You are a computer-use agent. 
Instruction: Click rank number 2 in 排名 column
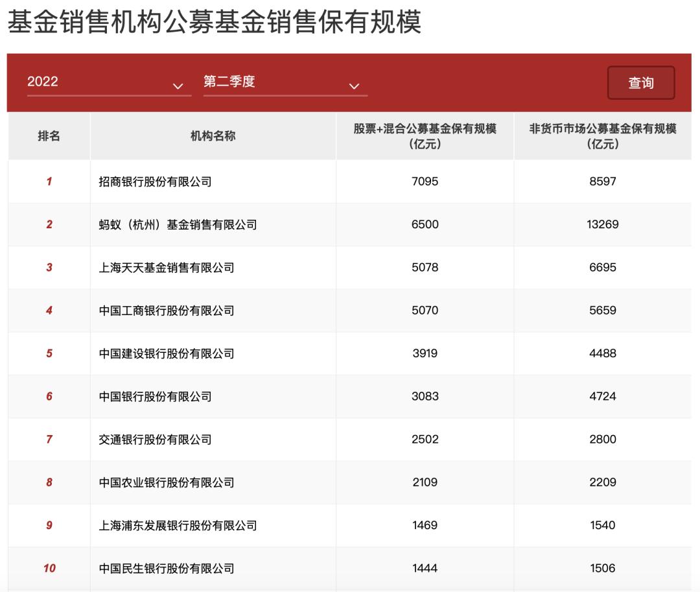(49, 224)
